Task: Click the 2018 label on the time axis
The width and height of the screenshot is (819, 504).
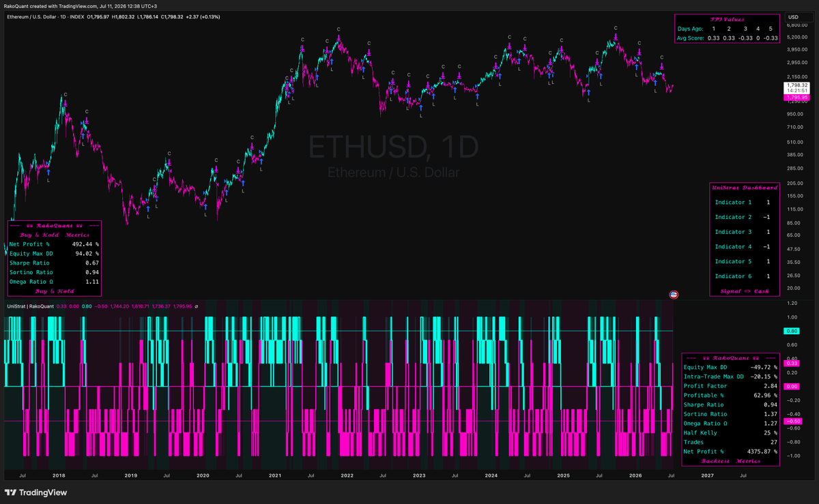Action: 59,475
